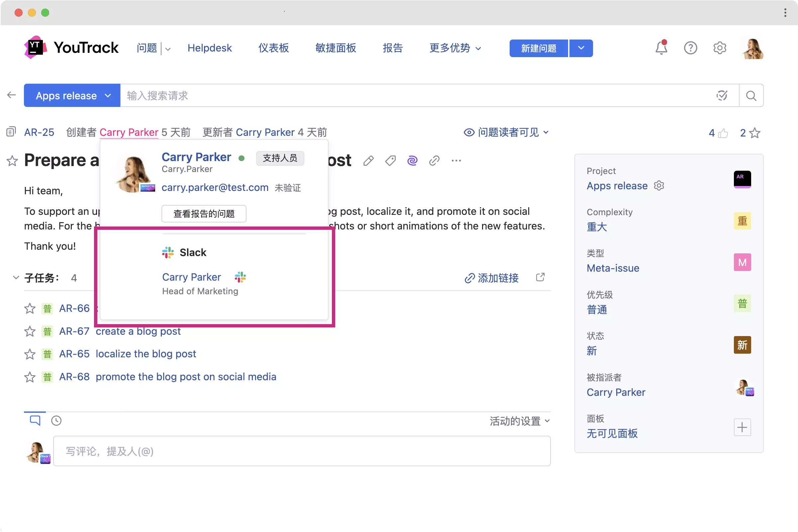Star the AR-67 subtask
Image resolution: width=798 pixels, height=532 pixels.
30,331
